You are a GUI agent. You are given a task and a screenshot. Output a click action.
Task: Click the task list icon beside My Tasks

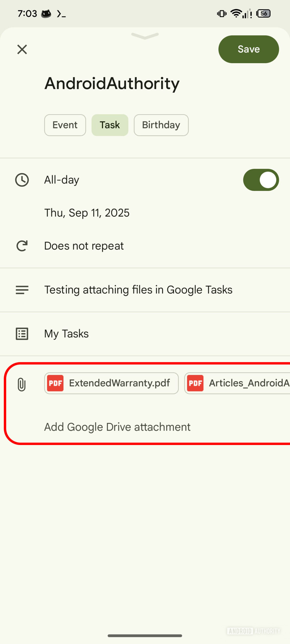click(22, 334)
